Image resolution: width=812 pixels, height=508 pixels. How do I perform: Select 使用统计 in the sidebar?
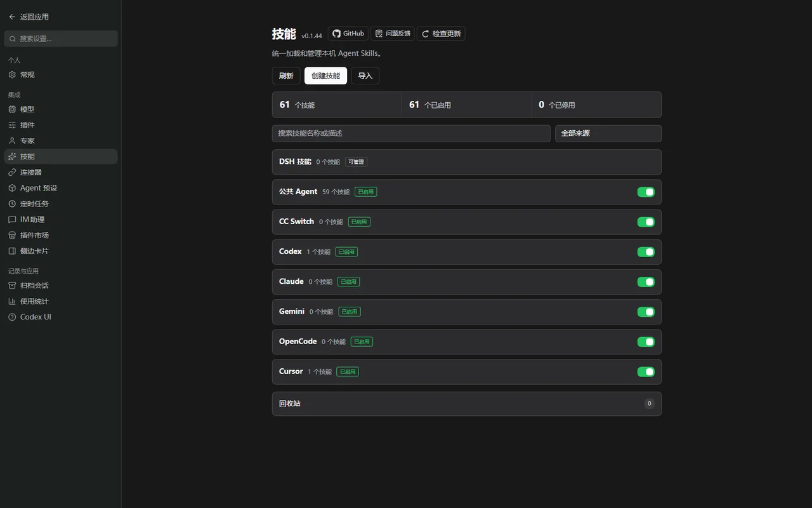coord(61,302)
